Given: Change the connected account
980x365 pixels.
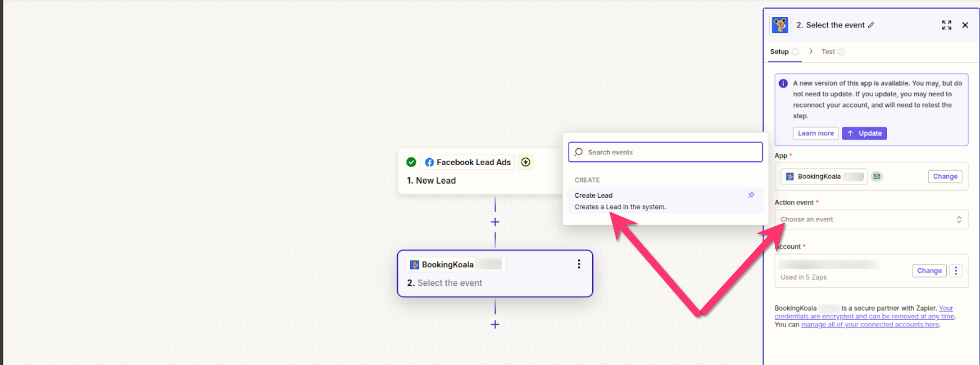Looking at the screenshot, I should click(929, 271).
